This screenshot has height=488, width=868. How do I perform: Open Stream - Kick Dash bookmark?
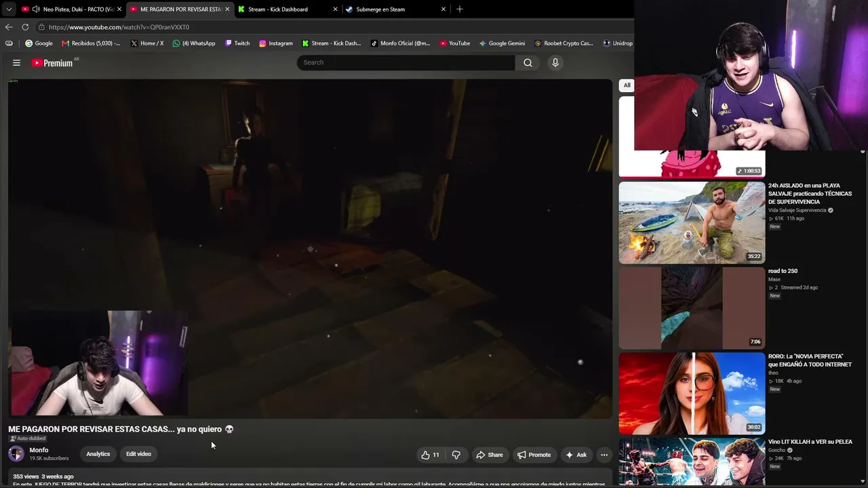point(332,43)
